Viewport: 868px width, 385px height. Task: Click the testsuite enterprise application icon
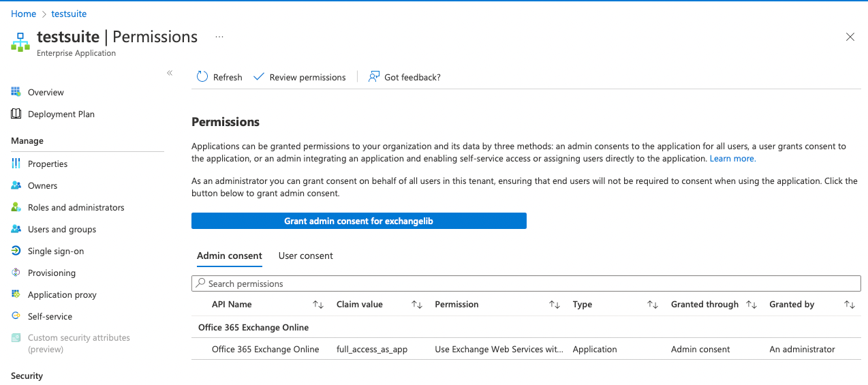point(20,42)
